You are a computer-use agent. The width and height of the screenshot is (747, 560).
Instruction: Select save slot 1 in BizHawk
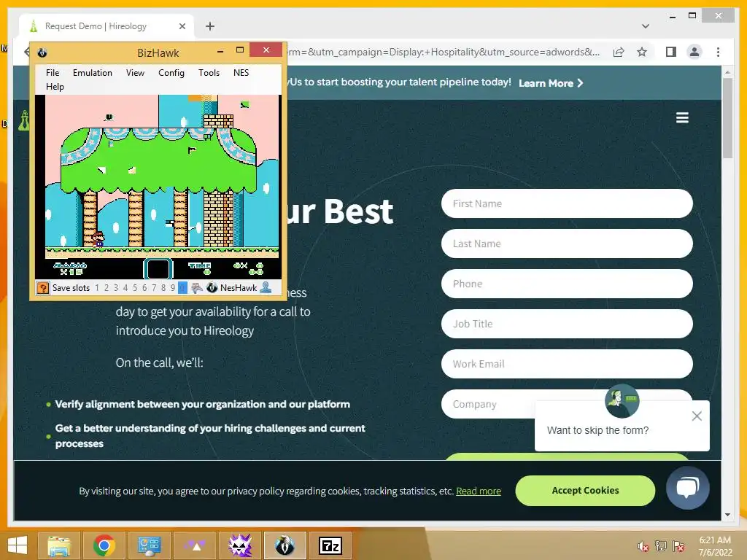97,287
